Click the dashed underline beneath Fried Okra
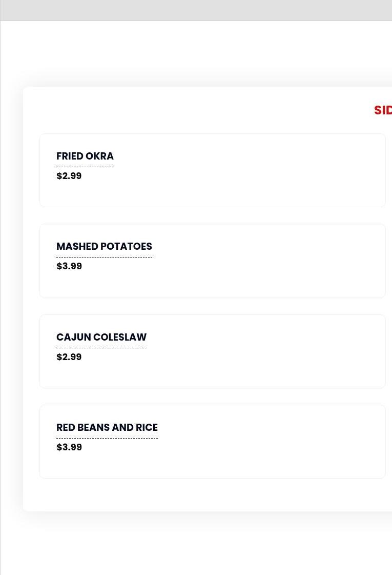The image size is (392, 575). [85, 167]
